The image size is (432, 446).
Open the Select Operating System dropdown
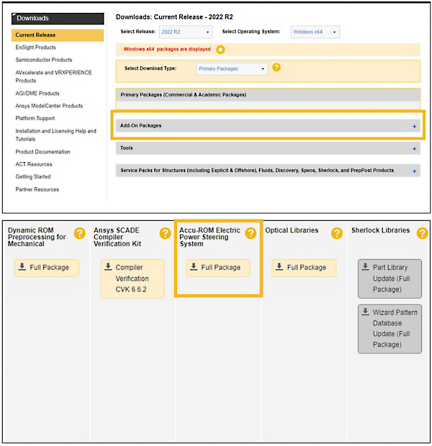[315, 32]
